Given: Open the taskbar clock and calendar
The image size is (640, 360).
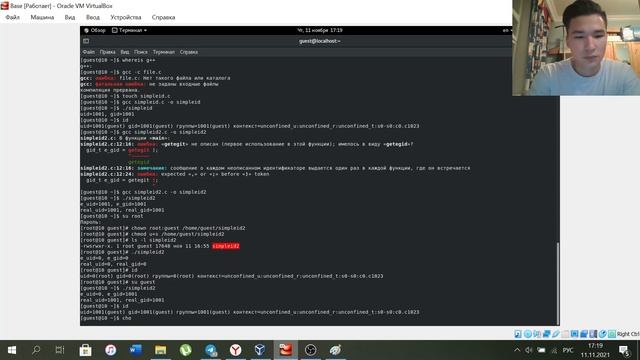Looking at the screenshot, I should 595,350.
